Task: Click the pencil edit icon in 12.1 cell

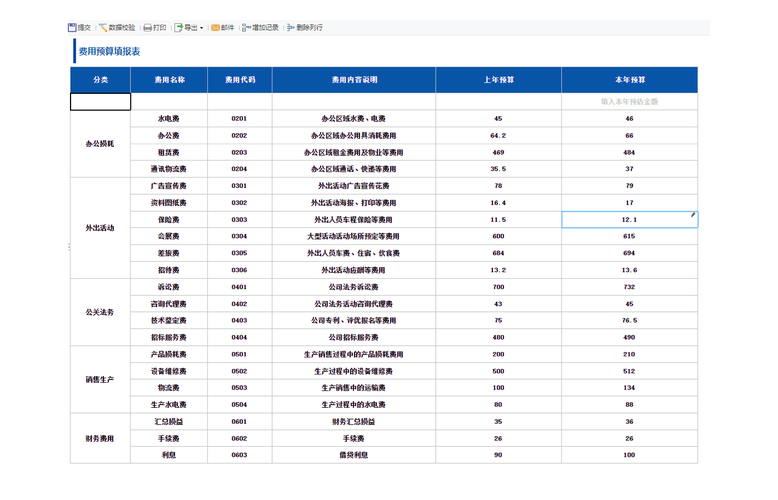Action: [x=693, y=215]
